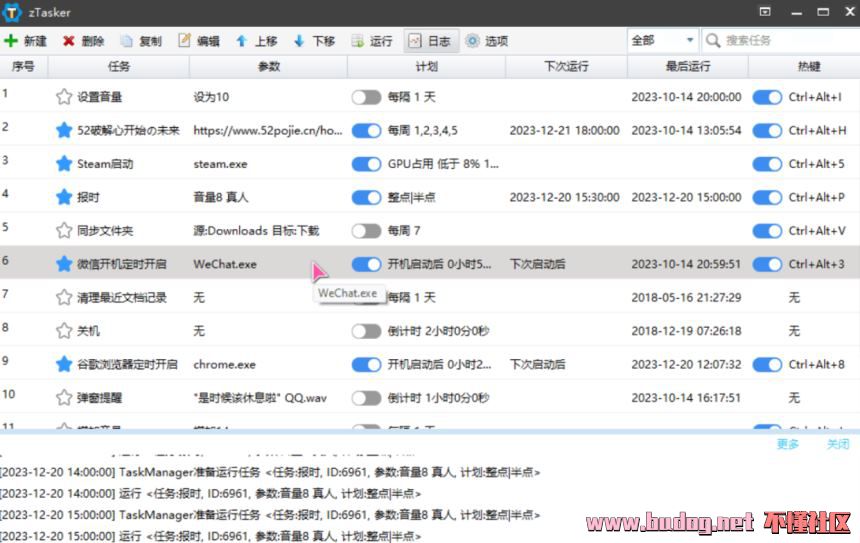Click the search magnifier icon
Image resolution: width=860 pixels, height=543 pixels.
point(713,41)
